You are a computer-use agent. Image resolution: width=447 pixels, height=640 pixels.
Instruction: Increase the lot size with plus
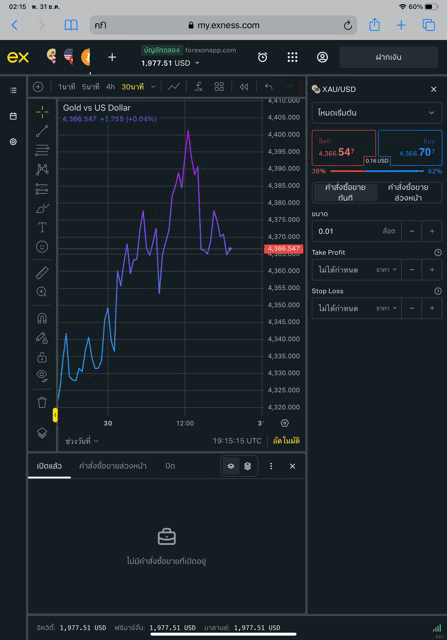(x=432, y=231)
